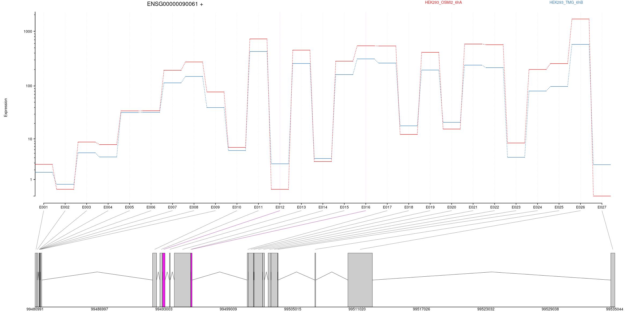This screenshot has width=644, height=322.
Task: Click exon label E017
Action: tap(387, 207)
